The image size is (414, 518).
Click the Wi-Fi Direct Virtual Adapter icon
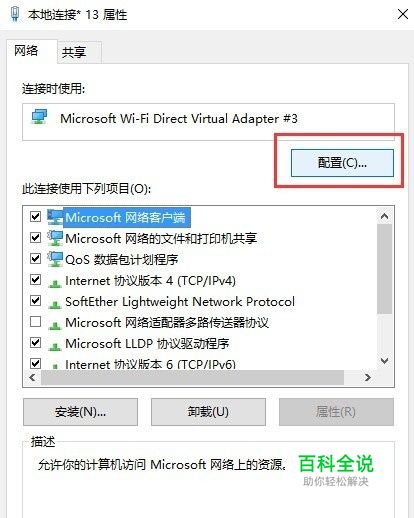tap(39, 117)
